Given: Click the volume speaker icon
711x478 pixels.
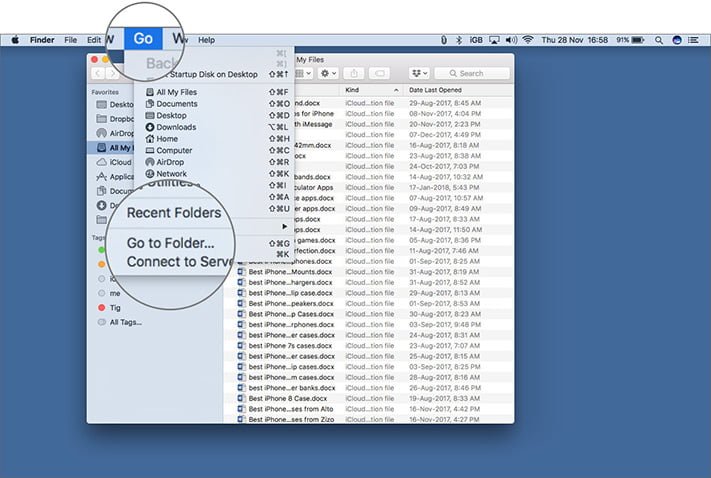Looking at the screenshot, I should coord(511,40).
